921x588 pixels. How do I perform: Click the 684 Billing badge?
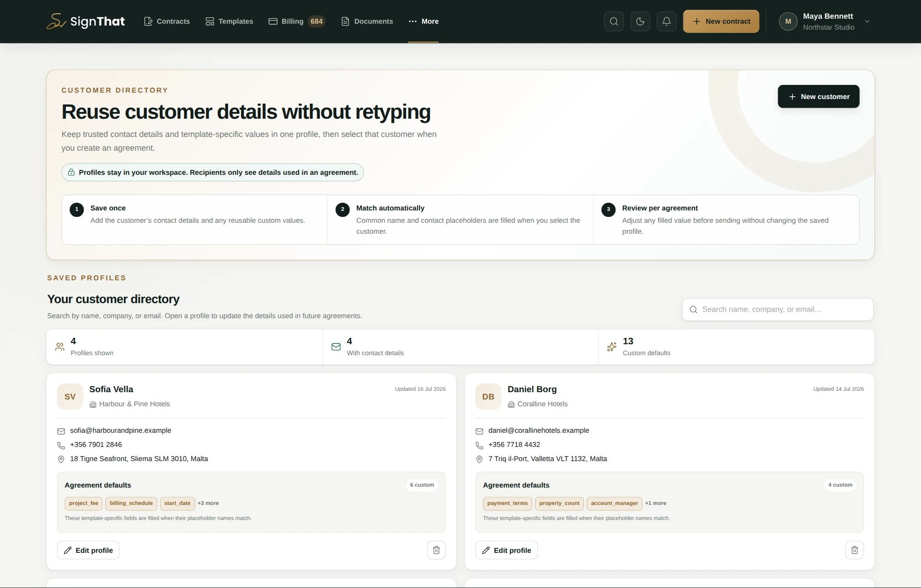point(316,21)
